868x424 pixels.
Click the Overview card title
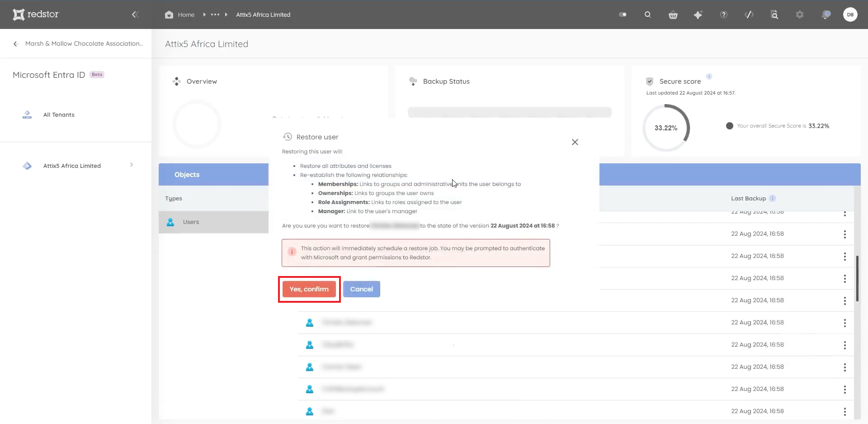click(202, 81)
